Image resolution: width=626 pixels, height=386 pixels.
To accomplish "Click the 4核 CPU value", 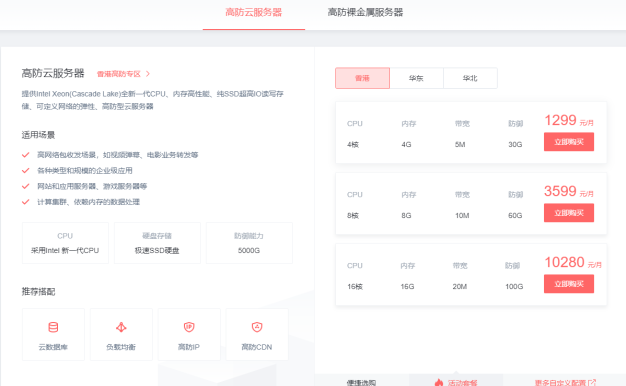I will pyautogui.click(x=353, y=145).
